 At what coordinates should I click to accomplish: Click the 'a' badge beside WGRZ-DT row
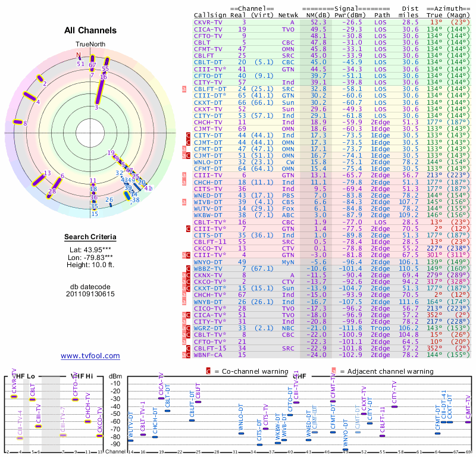tap(184, 328)
